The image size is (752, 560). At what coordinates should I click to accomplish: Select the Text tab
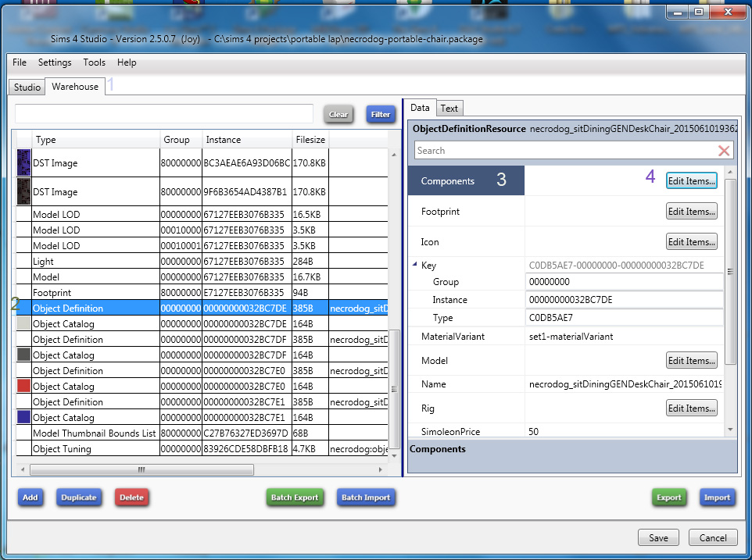(x=449, y=109)
